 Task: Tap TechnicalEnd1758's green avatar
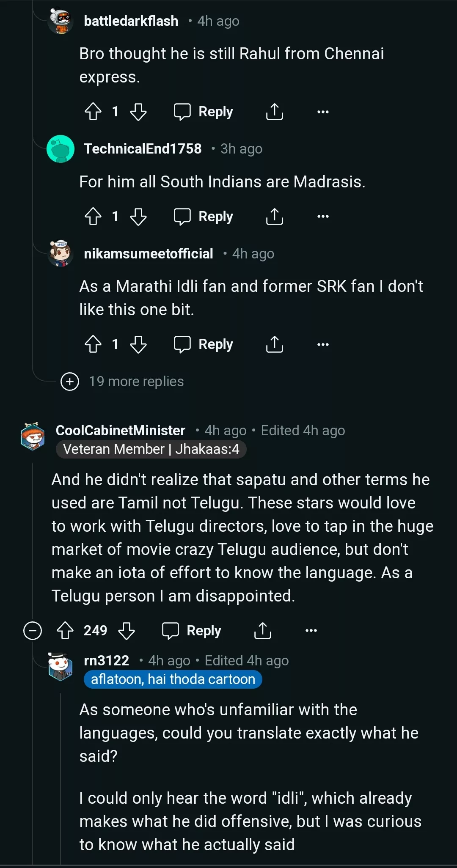(61, 149)
